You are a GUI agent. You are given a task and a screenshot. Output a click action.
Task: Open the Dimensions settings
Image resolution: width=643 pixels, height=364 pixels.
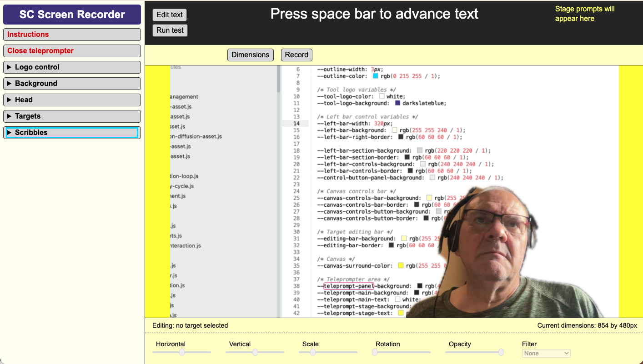pyautogui.click(x=251, y=55)
